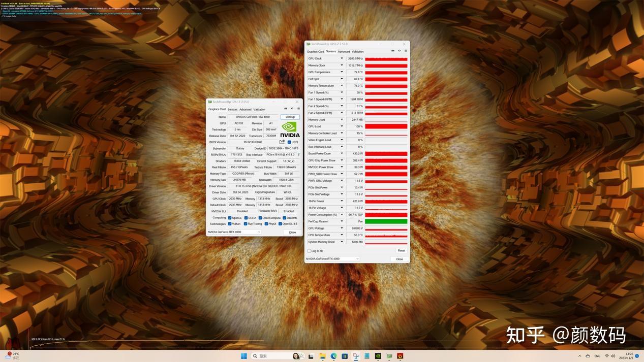Open Memory Used sensor dropdown arrow

pos(342,120)
